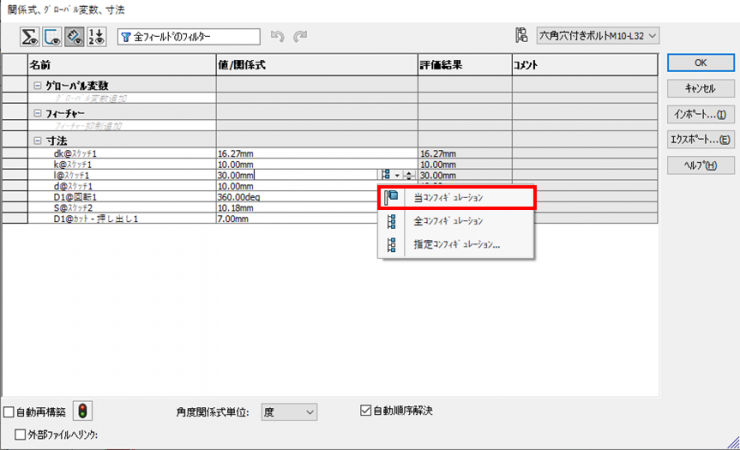The image size is (740, 450).
Task: Select the Sketch Equation View icon
Action: (x=53, y=37)
